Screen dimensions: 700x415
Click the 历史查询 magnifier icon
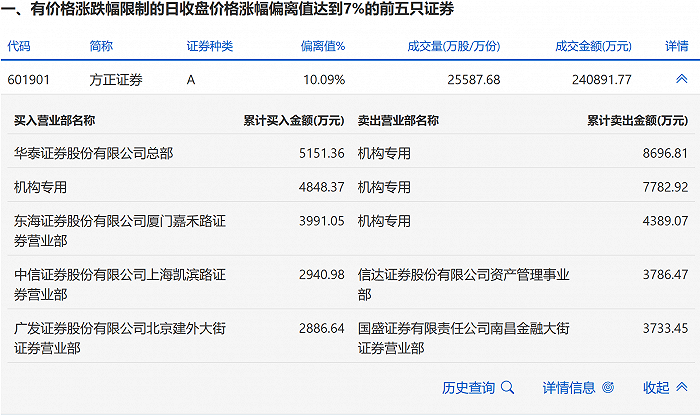click(508, 387)
